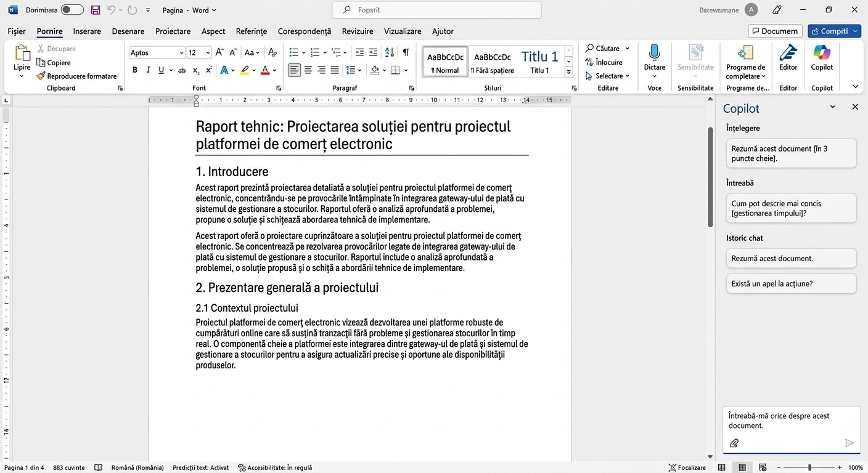Click the Documem comments button
Viewport: 868px width, 473px height.
(x=776, y=31)
